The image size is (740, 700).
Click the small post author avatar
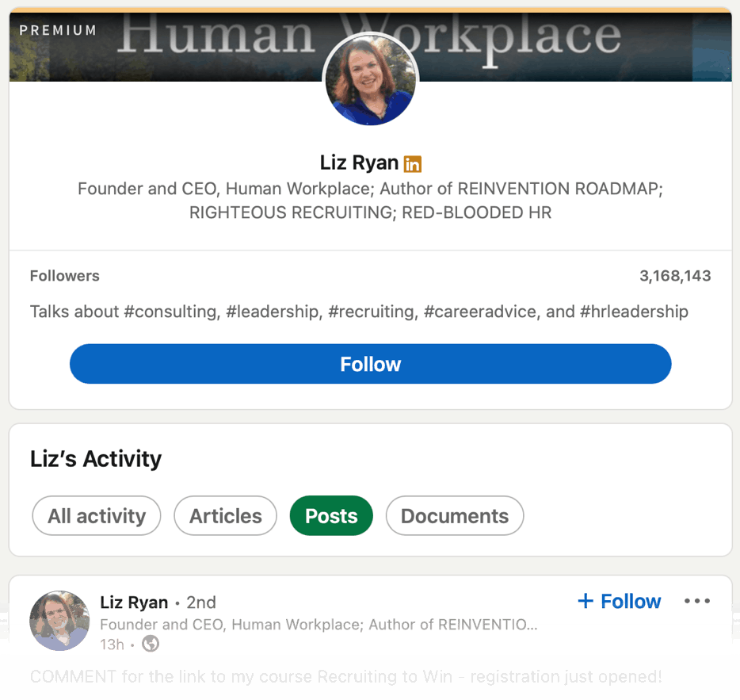point(59,621)
